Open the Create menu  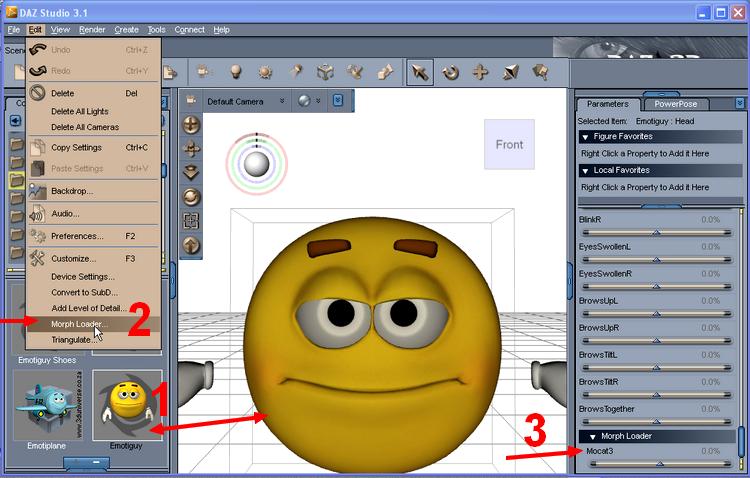tap(126, 30)
